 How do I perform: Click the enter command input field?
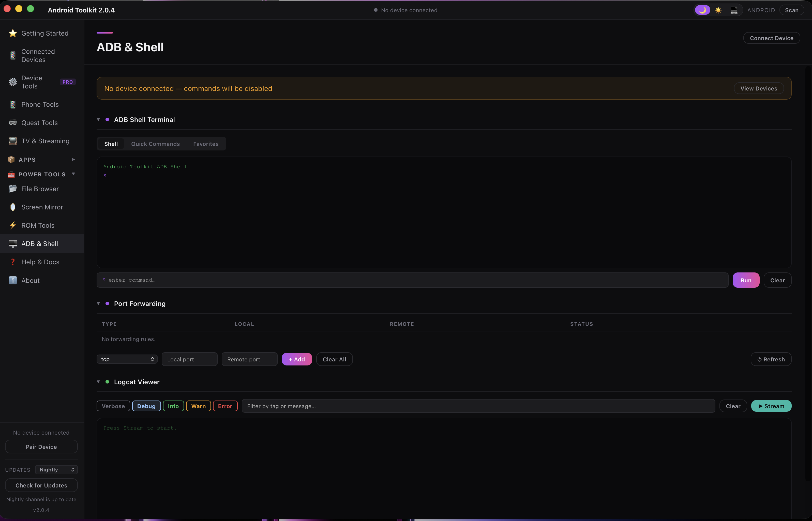pyautogui.click(x=412, y=280)
